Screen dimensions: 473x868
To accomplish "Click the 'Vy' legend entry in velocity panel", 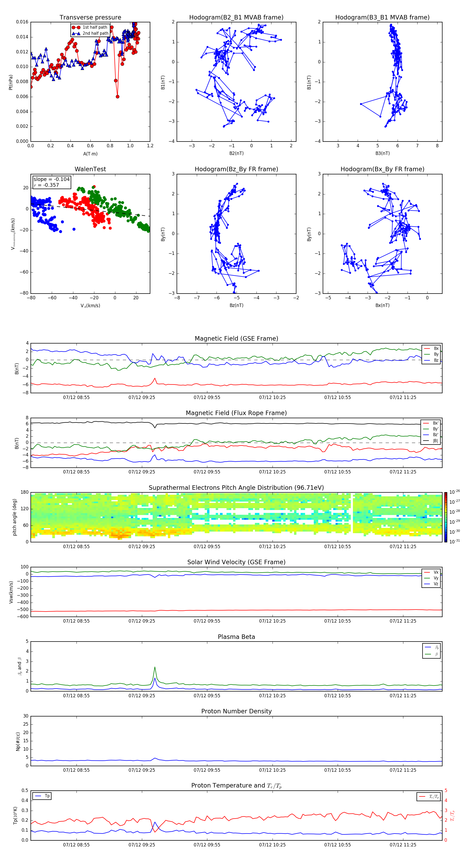I will (431, 578).
